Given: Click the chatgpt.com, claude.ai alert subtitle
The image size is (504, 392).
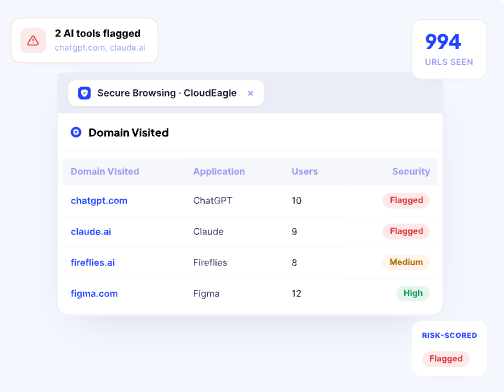Looking at the screenshot, I should pyautogui.click(x=100, y=48).
